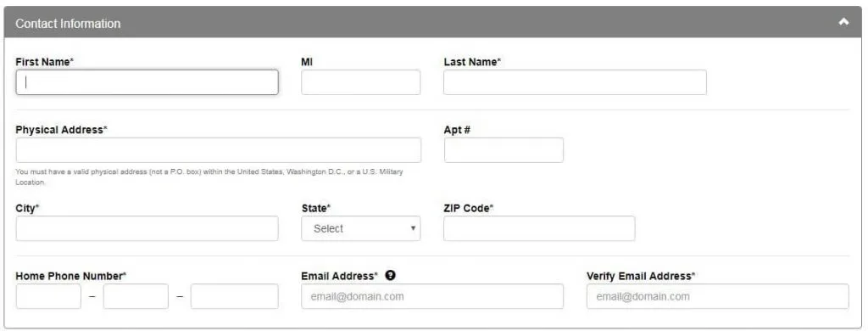Select the middle phone number box

point(136,296)
